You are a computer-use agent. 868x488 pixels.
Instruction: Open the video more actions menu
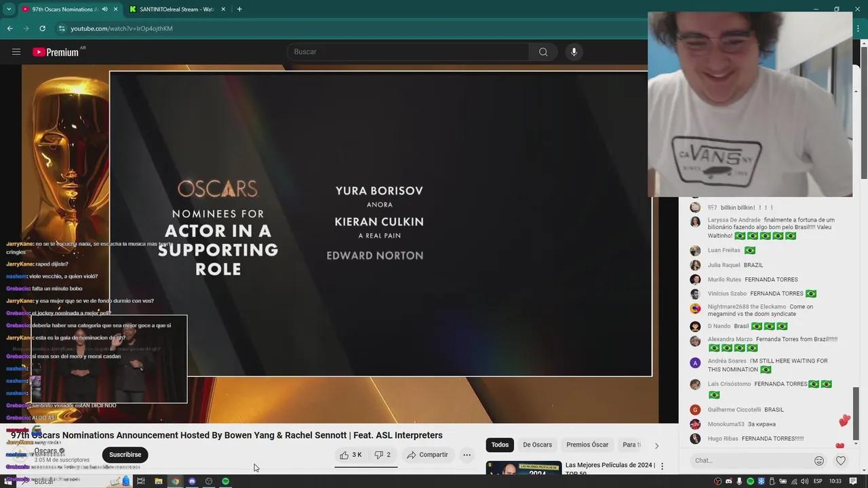point(467,455)
